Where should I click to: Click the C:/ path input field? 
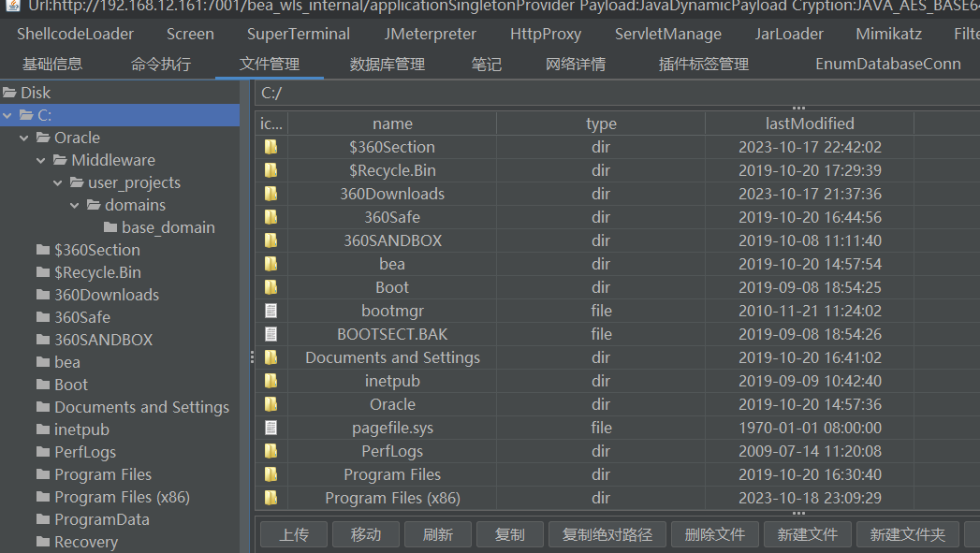[x=608, y=93]
